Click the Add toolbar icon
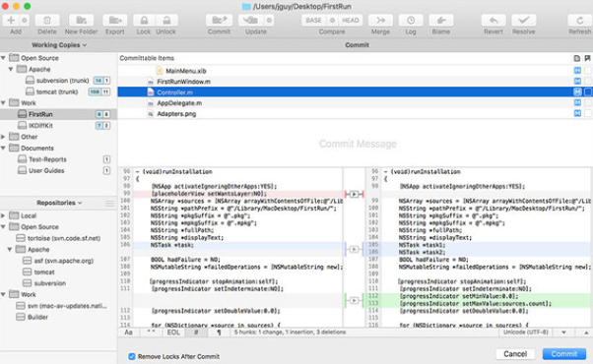 (11, 20)
